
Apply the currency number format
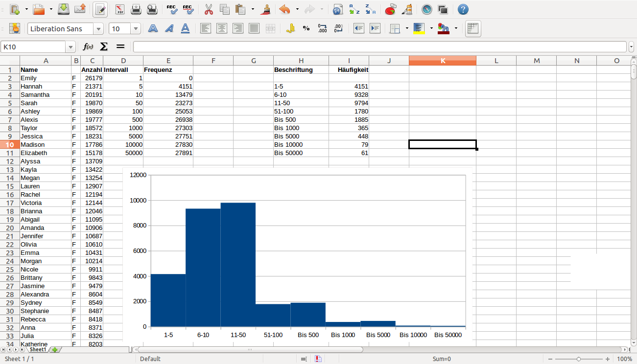click(x=290, y=29)
